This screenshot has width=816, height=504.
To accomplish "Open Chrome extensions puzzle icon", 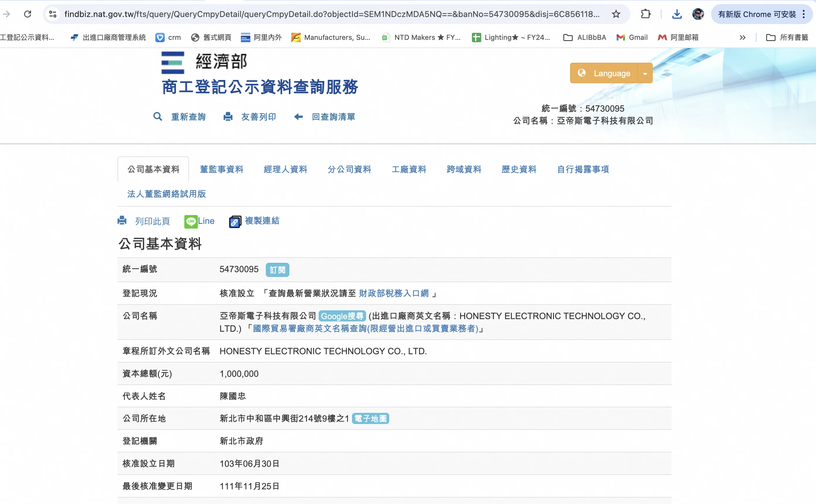I will click(x=646, y=14).
